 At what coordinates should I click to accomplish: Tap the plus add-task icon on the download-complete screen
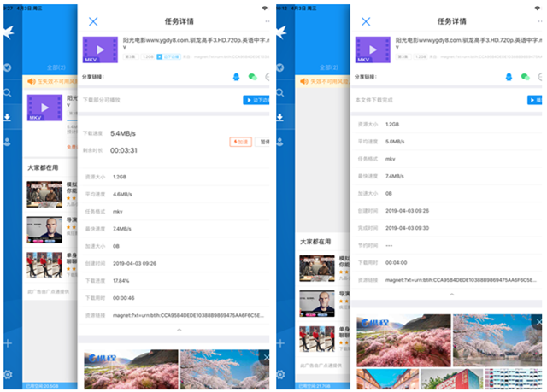(281, 343)
